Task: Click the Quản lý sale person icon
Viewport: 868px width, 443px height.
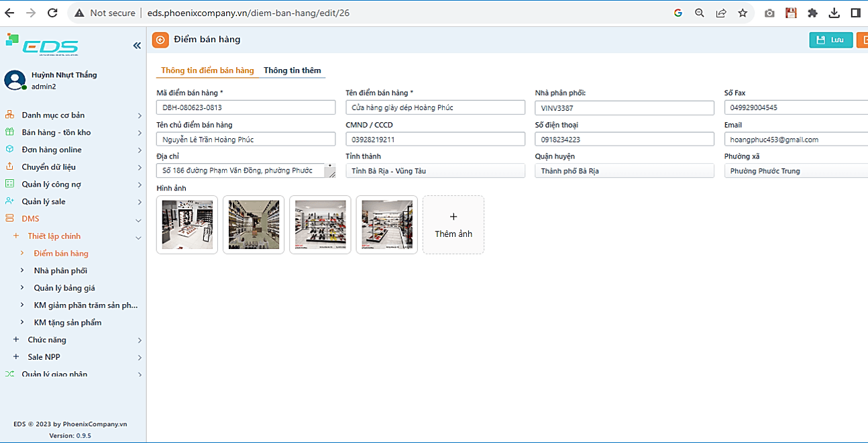Action: (9, 201)
